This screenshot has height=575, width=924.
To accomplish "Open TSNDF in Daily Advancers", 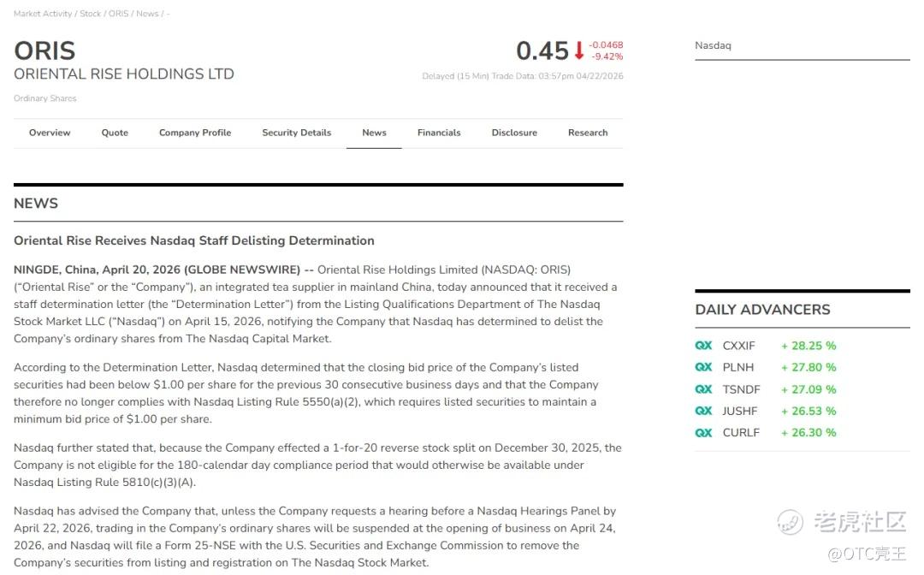I will (741, 389).
